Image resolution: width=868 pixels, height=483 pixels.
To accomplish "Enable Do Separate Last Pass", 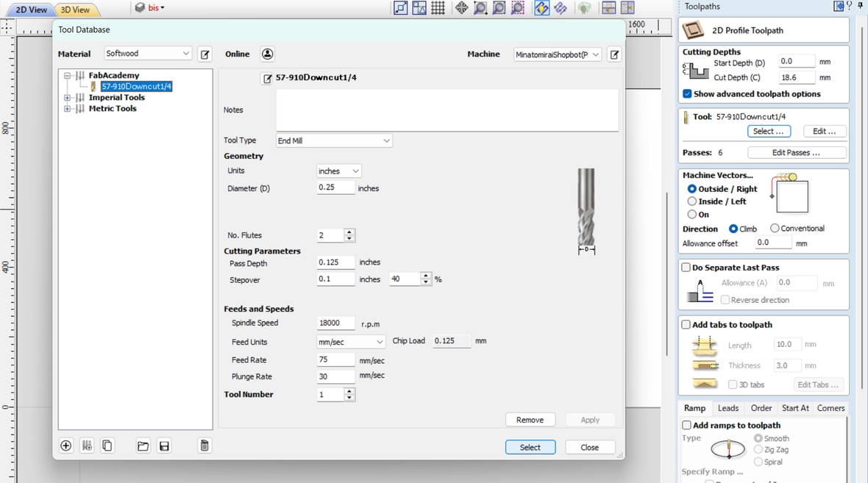I will coord(685,267).
